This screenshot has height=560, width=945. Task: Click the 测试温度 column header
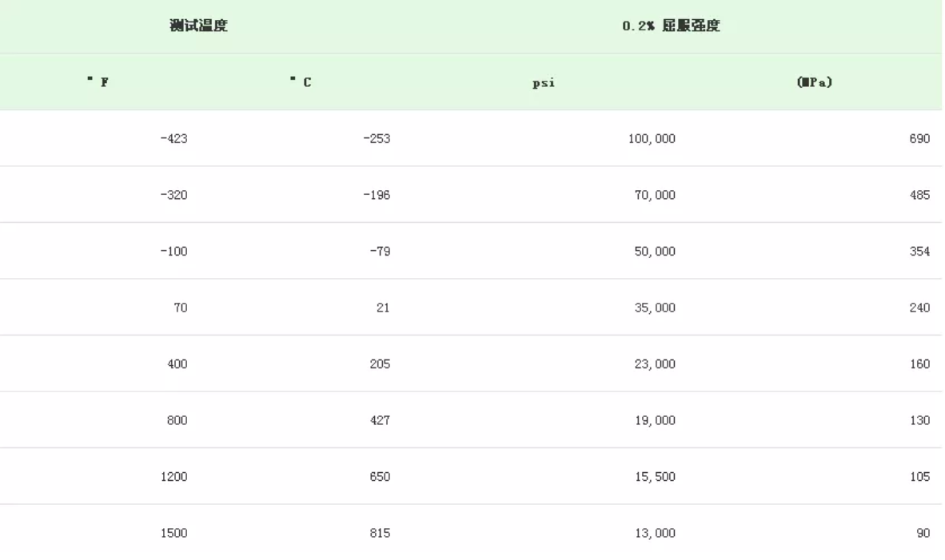click(197, 25)
